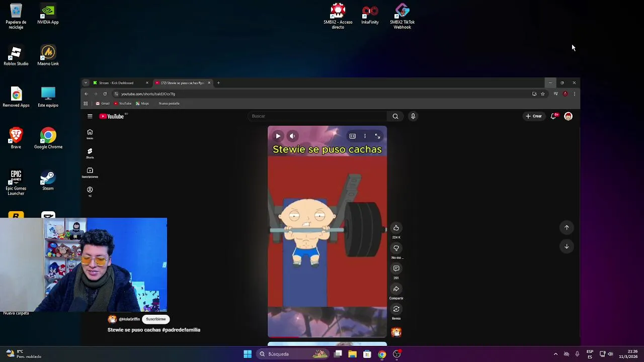The height and width of the screenshot is (362, 644).
Task: Open the Chrome profile avatar
Action: (x=565, y=94)
